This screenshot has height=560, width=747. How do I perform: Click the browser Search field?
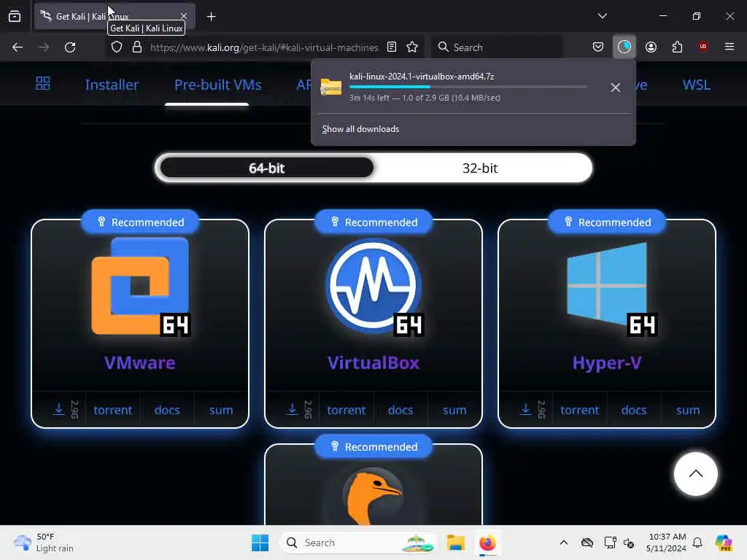click(497, 47)
